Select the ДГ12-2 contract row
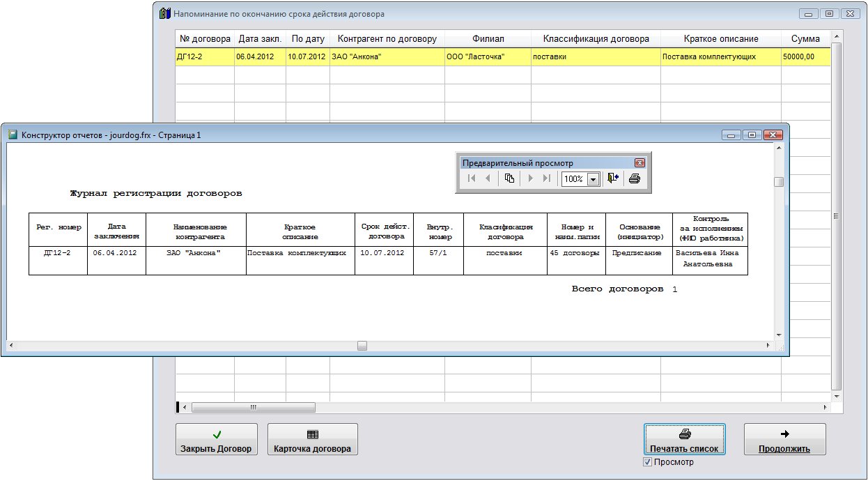Screen dimensions: 868x481 point(205,57)
